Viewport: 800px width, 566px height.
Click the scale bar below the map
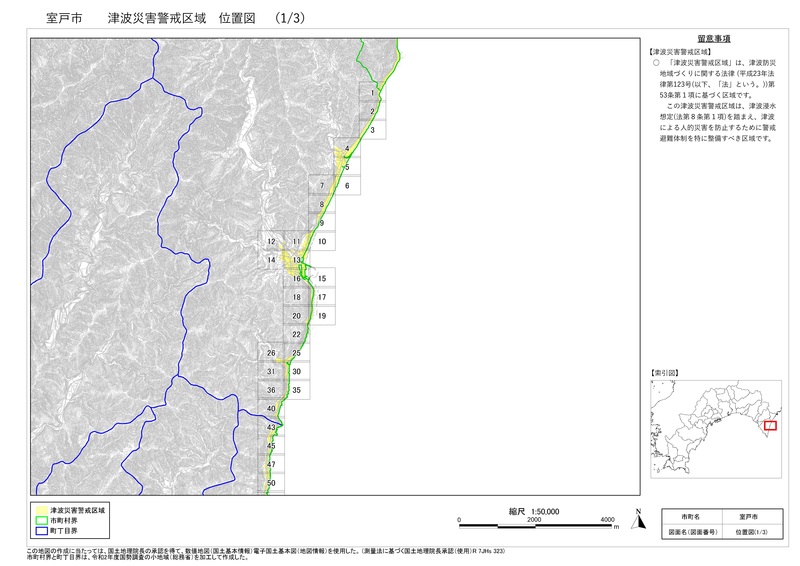pos(533,521)
